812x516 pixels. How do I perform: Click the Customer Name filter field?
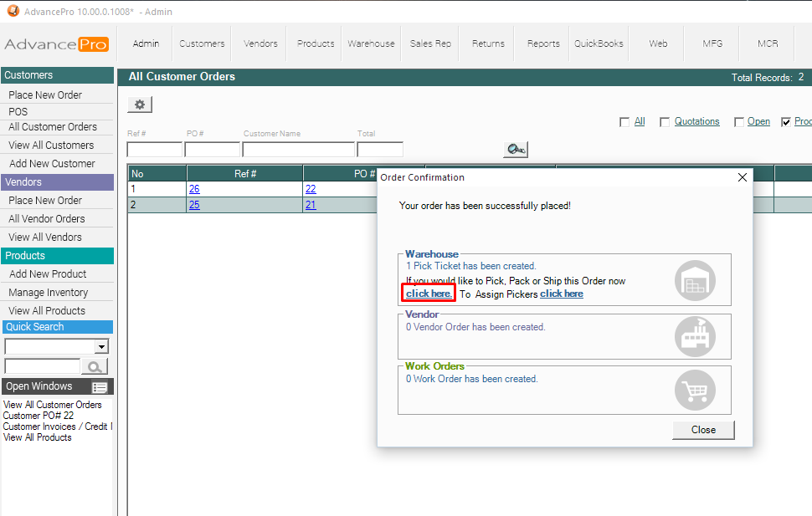pos(298,150)
